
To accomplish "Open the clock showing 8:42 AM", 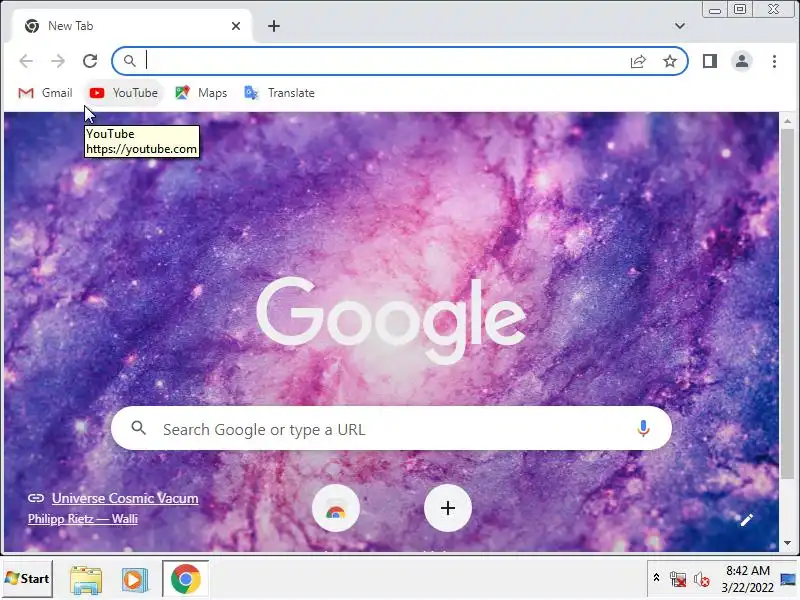I will (747, 579).
